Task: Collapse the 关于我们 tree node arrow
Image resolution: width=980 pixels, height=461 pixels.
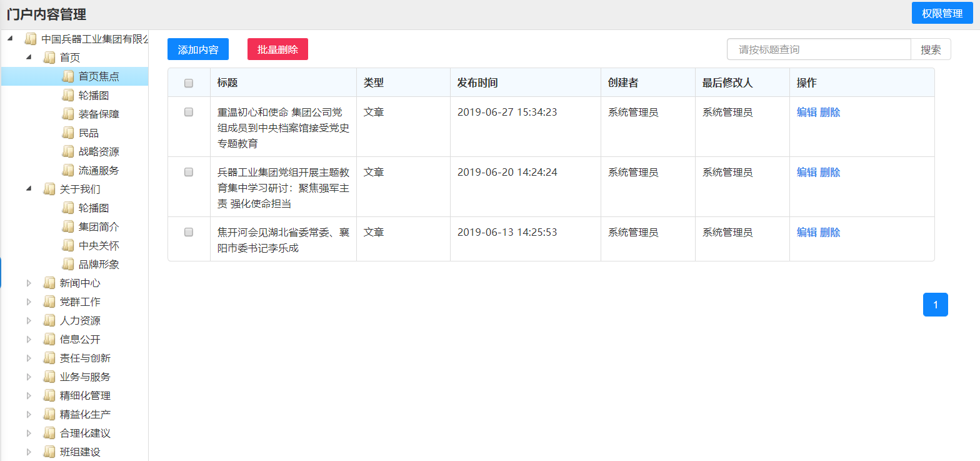Action: point(29,189)
